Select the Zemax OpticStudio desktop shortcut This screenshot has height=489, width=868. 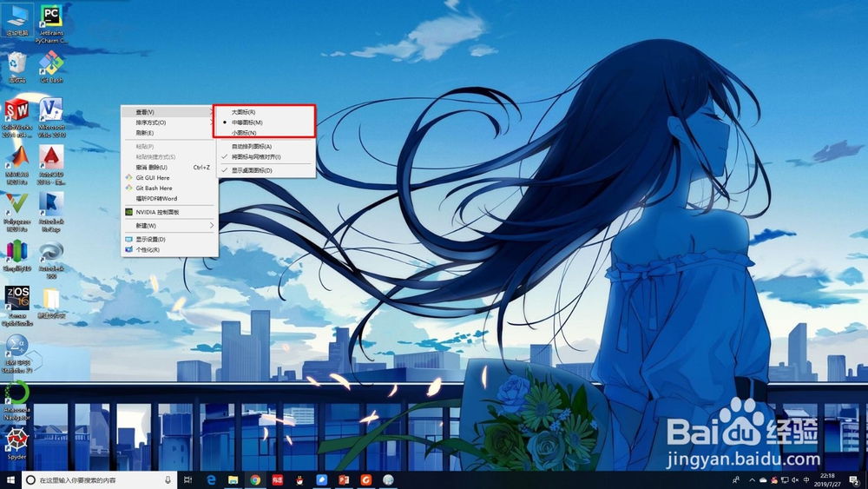click(17, 307)
